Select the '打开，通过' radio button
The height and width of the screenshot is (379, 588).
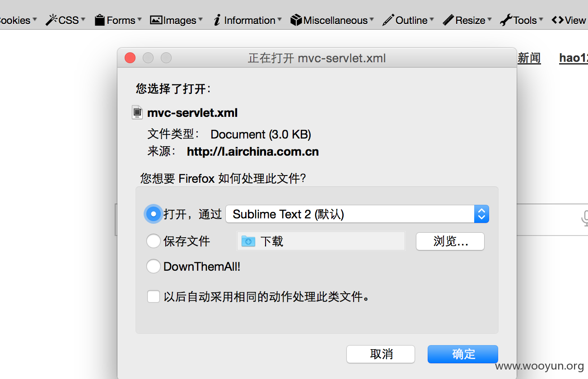[154, 214]
